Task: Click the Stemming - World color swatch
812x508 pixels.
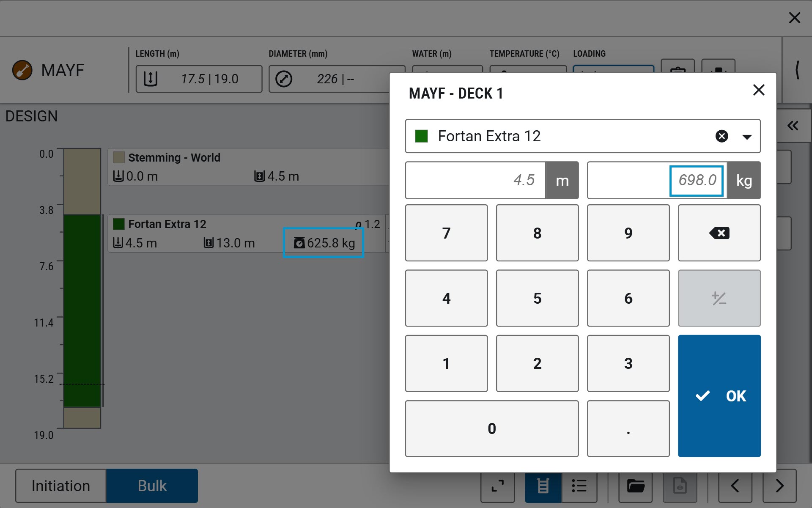Action: point(119,158)
